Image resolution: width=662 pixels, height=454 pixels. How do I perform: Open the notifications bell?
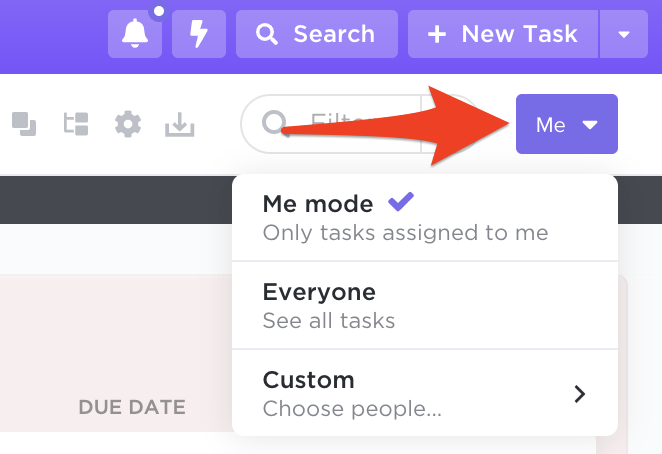[x=134, y=35]
